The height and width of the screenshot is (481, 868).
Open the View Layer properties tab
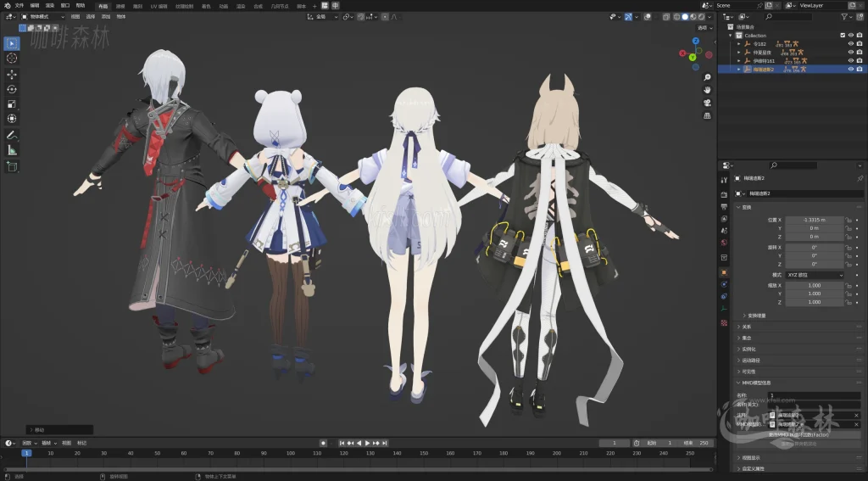tap(724, 219)
